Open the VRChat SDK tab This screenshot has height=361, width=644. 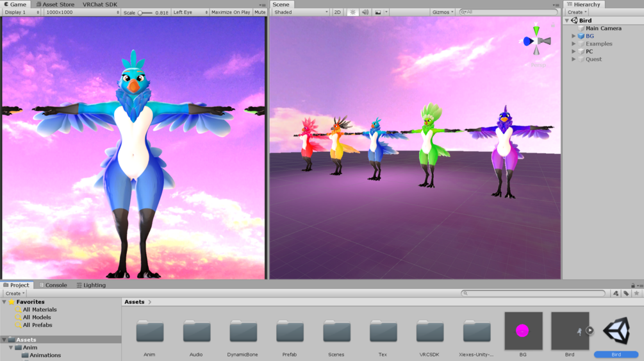[100, 4]
